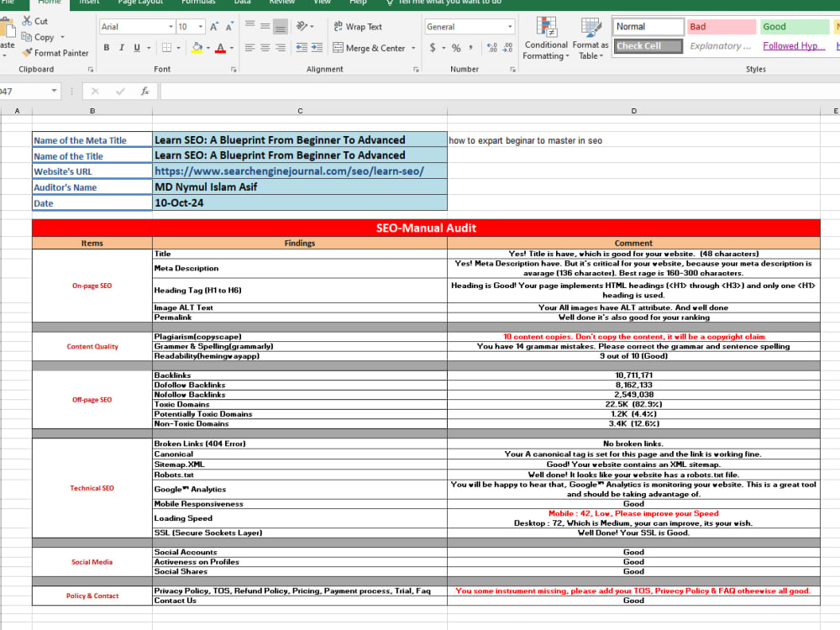Select Top Align icon

(249, 25)
